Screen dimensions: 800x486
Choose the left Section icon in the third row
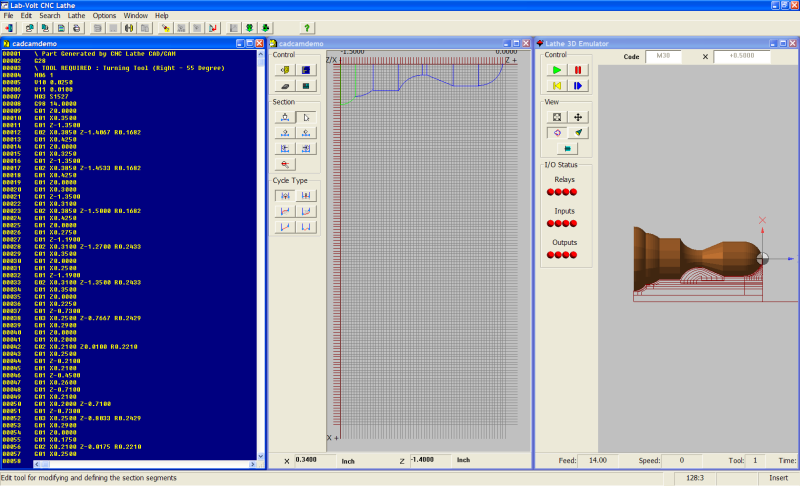(285, 148)
